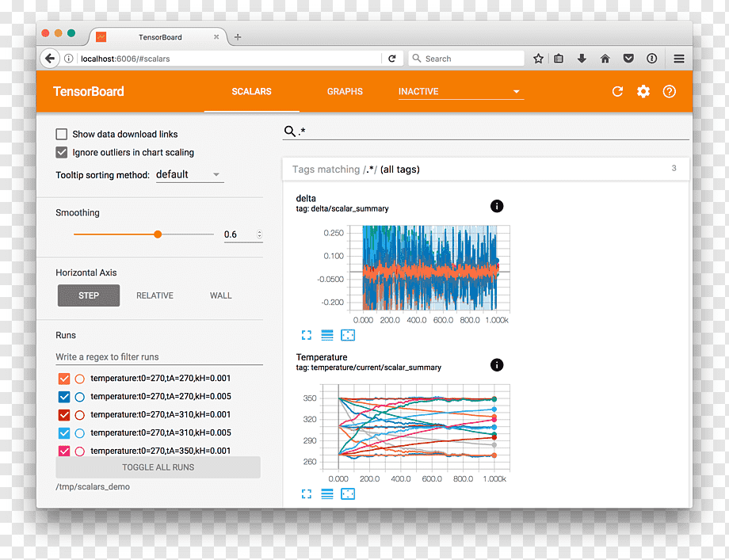Screen dimensions: 729x560
Task: Click the TensorBoard logo title
Action: click(88, 92)
